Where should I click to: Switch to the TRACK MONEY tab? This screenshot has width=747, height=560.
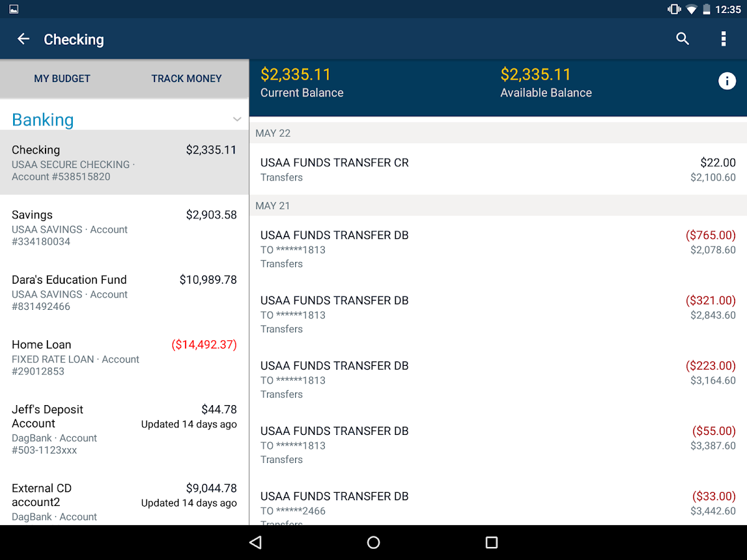187,78
